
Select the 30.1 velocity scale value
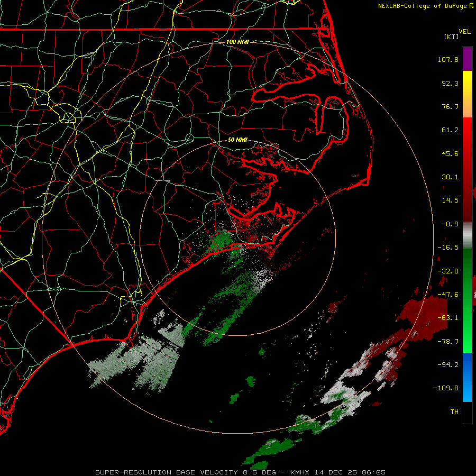pos(450,177)
